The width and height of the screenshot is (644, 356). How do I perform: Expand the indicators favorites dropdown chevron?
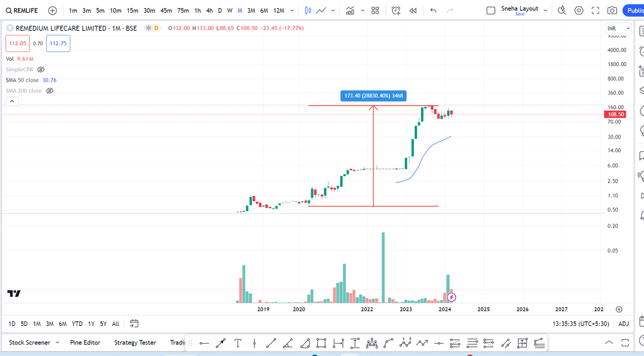[x=363, y=11]
